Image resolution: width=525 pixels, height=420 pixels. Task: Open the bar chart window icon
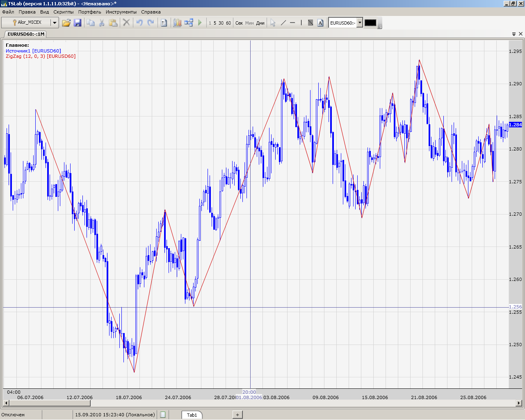pos(177,23)
